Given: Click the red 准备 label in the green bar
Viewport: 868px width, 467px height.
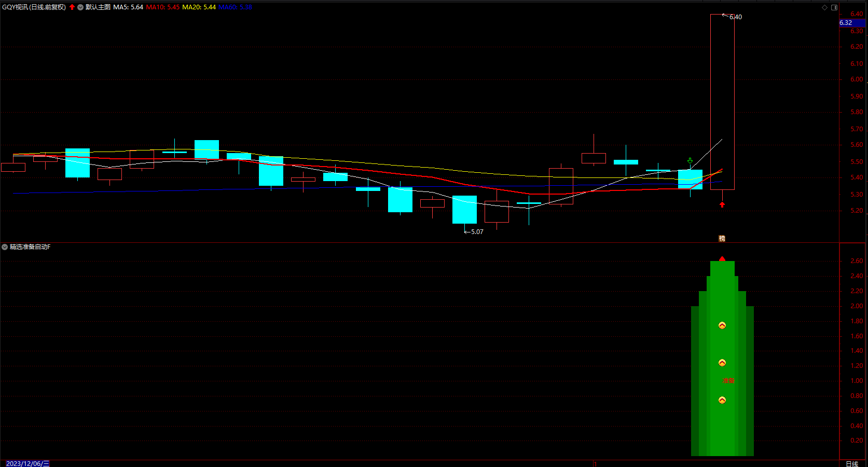Looking at the screenshot, I should tap(728, 381).
